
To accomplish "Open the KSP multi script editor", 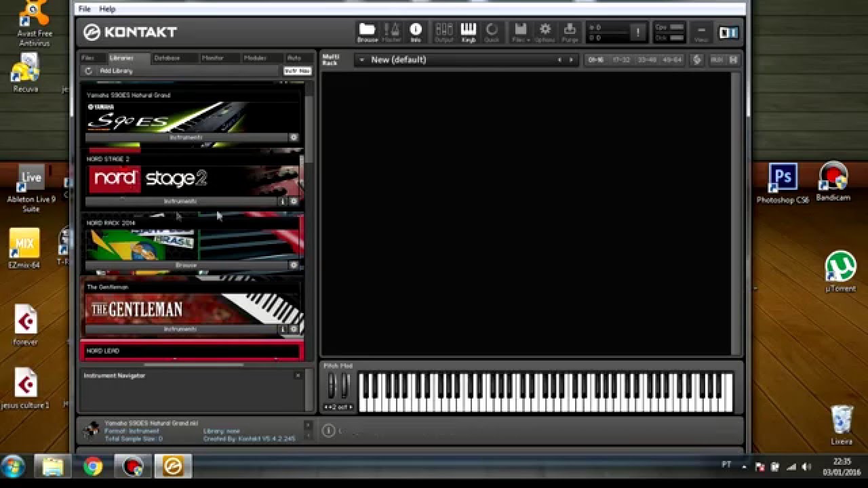I will click(696, 60).
